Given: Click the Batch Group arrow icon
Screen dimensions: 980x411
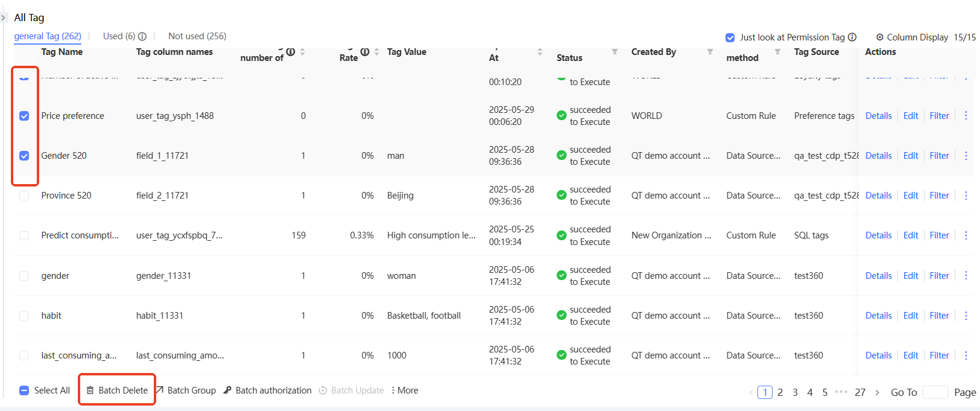Looking at the screenshot, I should pos(160,390).
